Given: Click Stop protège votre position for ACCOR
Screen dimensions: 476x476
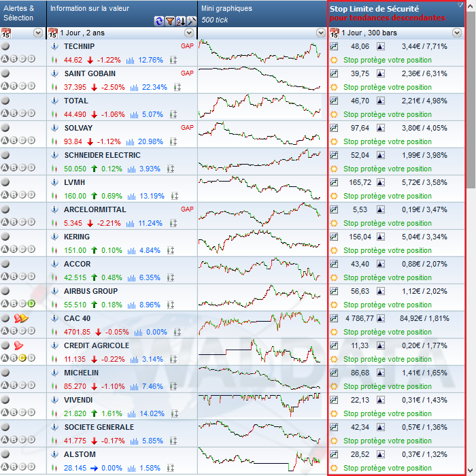Looking at the screenshot, I should pyautogui.click(x=388, y=277).
